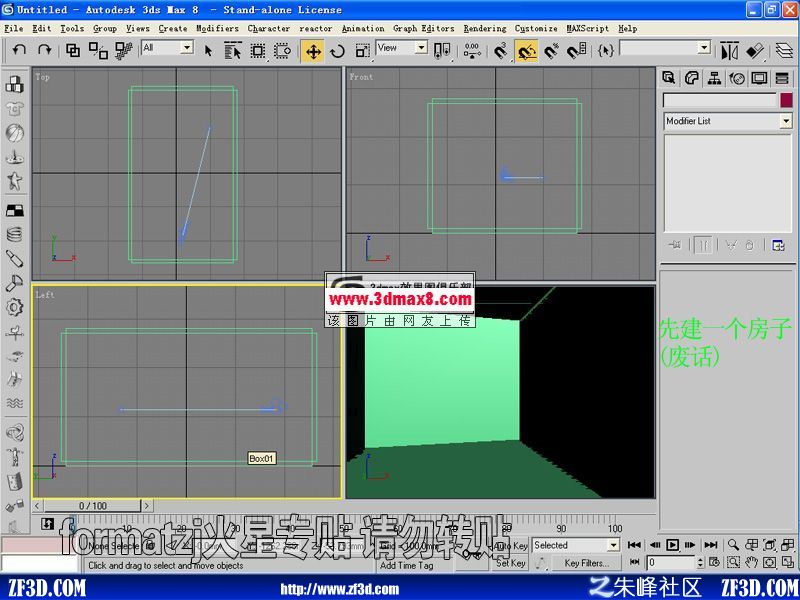Create a reactor Cloth Collection (shirt icon)
Image resolution: width=800 pixels, height=600 pixels.
tap(14, 109)
